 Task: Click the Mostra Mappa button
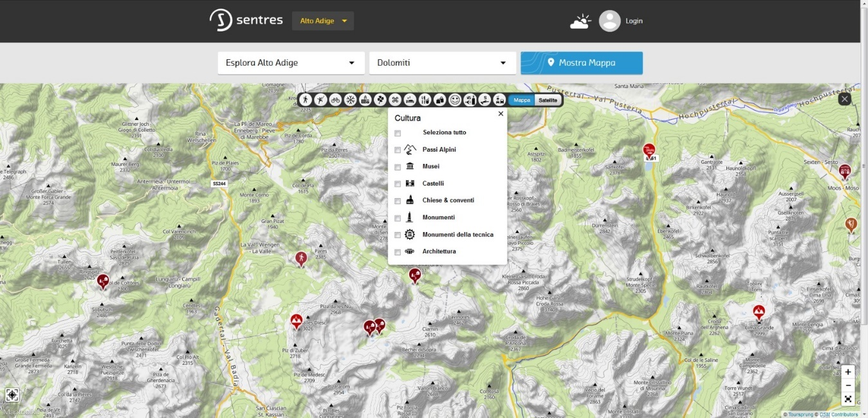pos(581,63)
